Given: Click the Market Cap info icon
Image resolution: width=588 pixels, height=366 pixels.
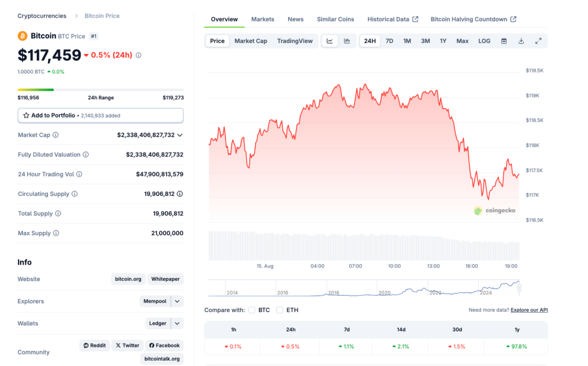Looking at the screenshot, I should [x=55, y=135].
